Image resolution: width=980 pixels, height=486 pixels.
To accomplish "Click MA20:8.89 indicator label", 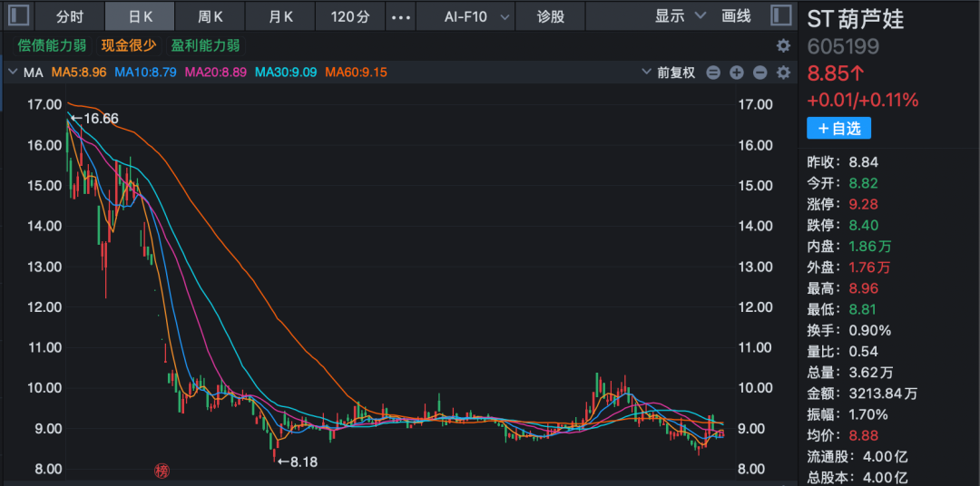I will (x=218, y=73).
